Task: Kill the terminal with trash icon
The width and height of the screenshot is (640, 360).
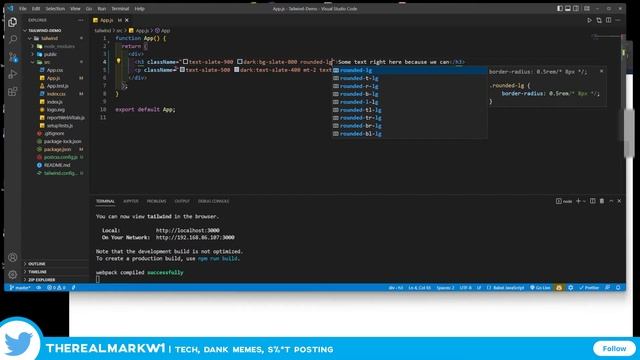Action: click(x=602, y=201)
